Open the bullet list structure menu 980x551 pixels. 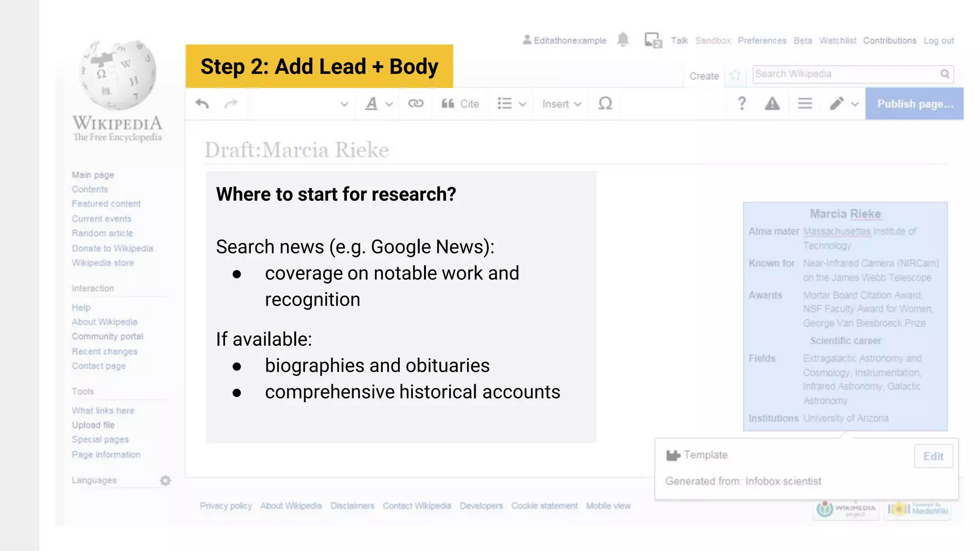tap(512, 104)
